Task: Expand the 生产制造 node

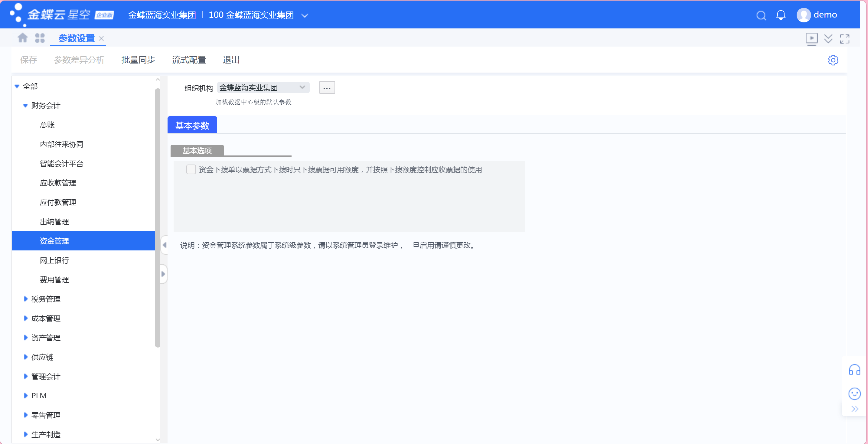Action: tap(26, 434)
